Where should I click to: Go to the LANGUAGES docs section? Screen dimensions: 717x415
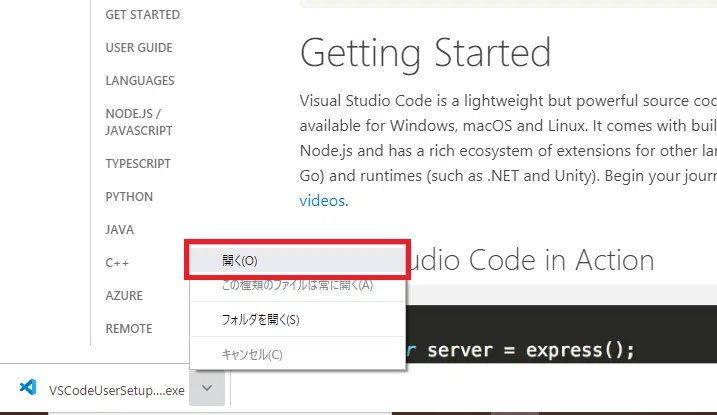[x=140, y=80]
